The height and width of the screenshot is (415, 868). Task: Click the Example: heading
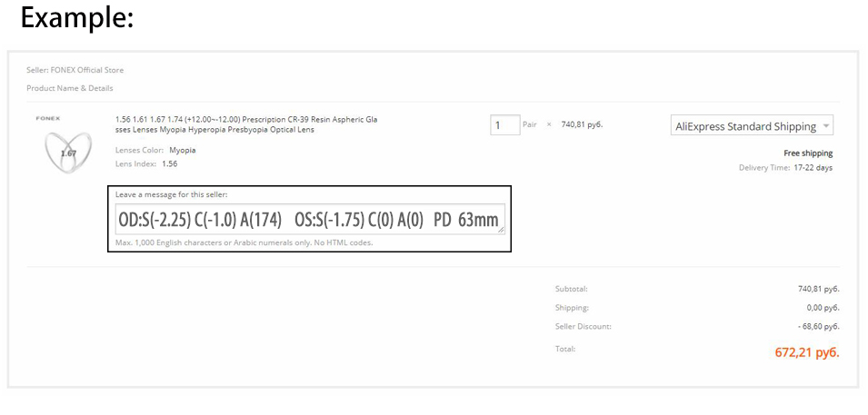click(77, 18)
